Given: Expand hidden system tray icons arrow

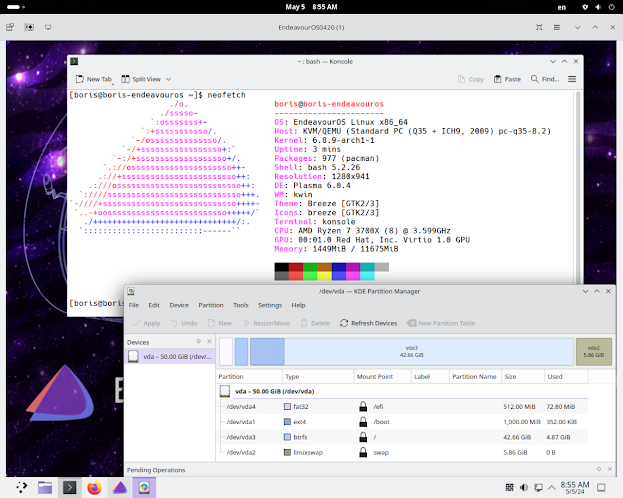Looking at the screenshot, I should click(551, 487).
